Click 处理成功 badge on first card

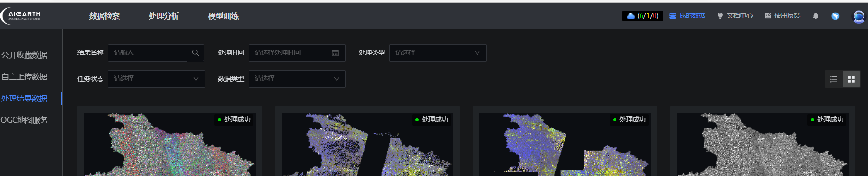coord(234,119)
